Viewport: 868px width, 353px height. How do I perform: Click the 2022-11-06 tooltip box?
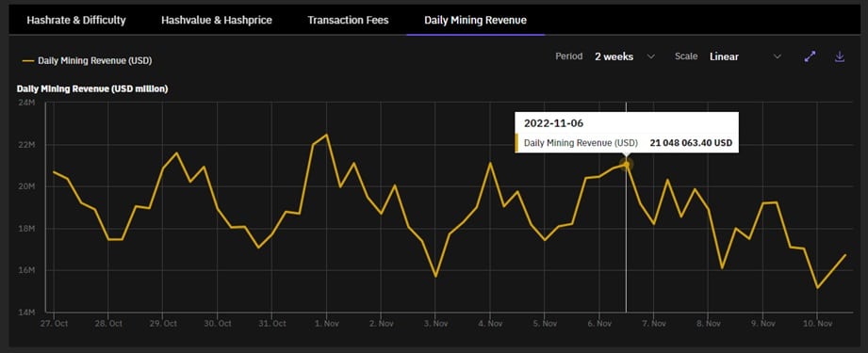coord(627,133)
